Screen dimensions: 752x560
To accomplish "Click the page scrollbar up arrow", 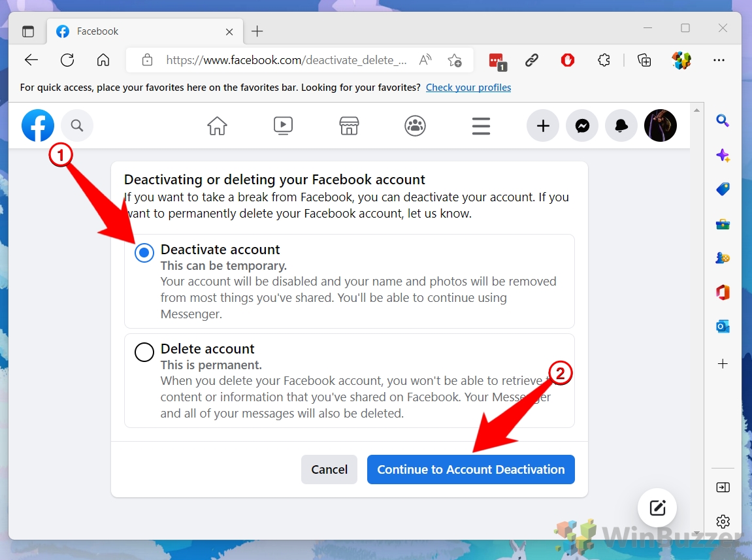I will [697, 110].
